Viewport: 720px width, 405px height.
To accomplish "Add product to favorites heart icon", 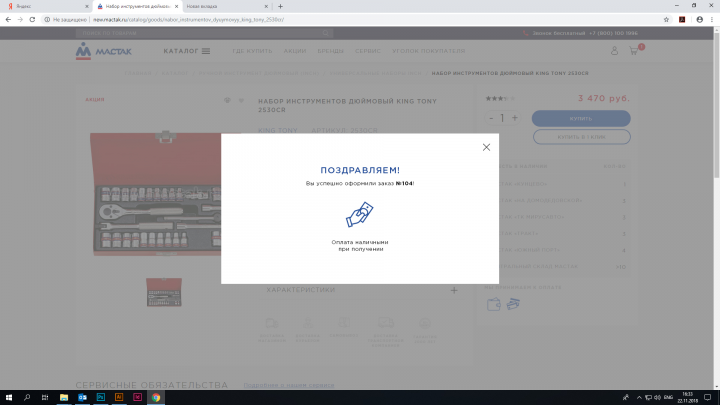I will [x=241, y=101].
